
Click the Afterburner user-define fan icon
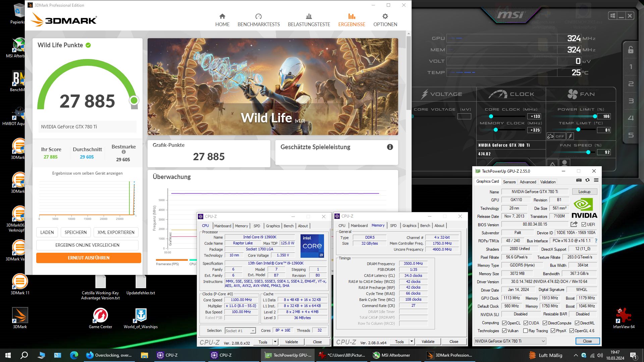565,163
